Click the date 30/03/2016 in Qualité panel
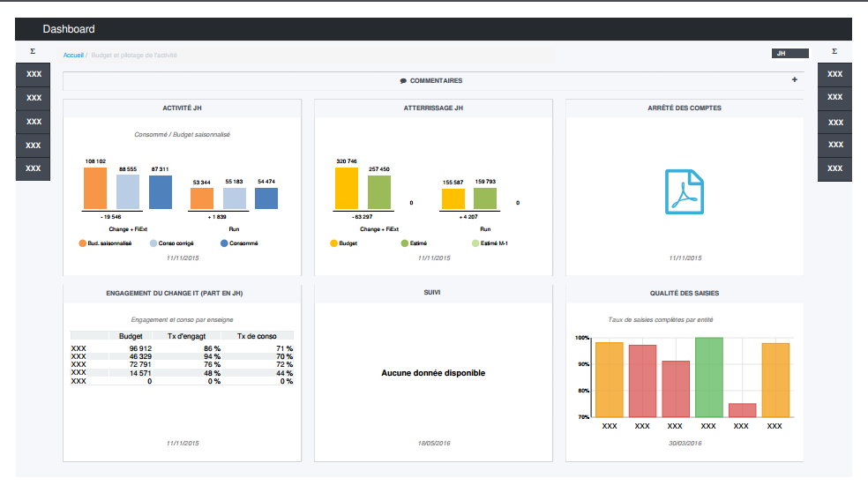This screenshot has width=868, height=493. [685, 444]
